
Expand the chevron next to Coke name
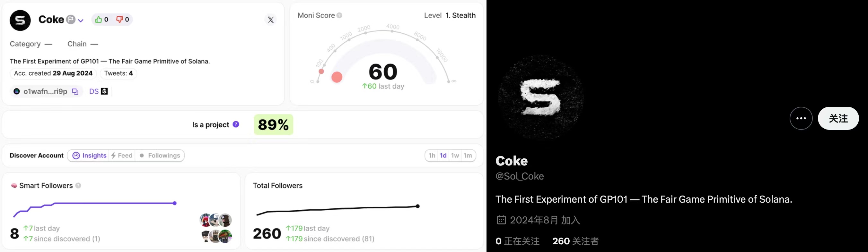point(81,21)
